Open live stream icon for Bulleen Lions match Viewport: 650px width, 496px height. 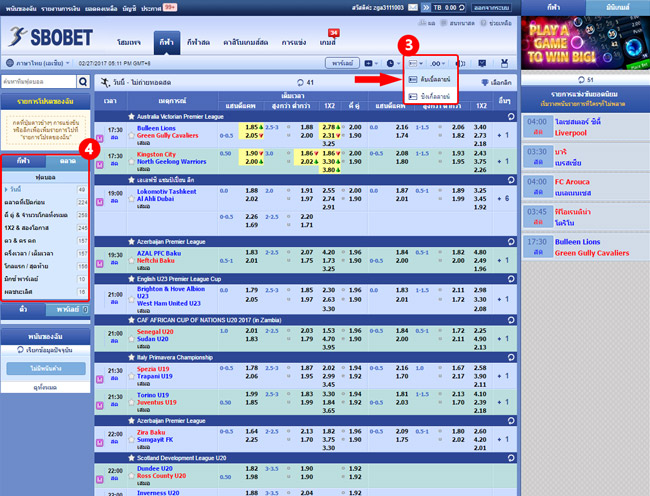[99, 138]
